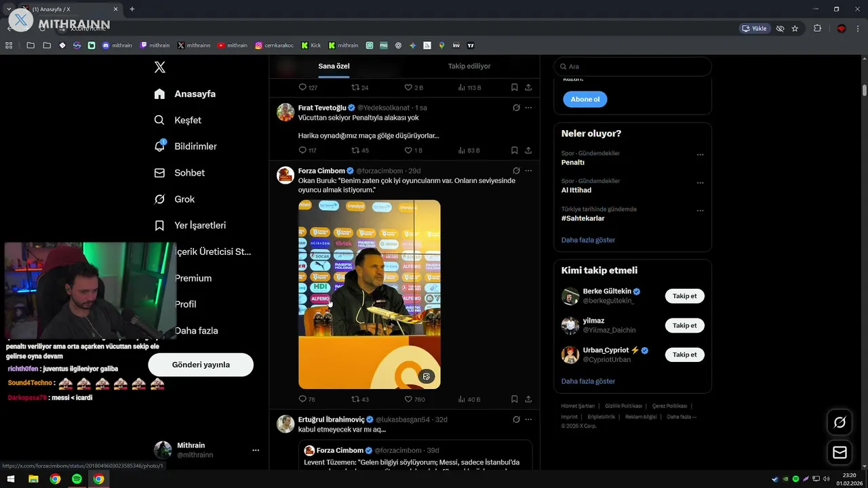The width and height of the screenshot is (868, 488).
Task: Click Daha fazla göster under follow suggestions
Action: click(x=588, y=381)
